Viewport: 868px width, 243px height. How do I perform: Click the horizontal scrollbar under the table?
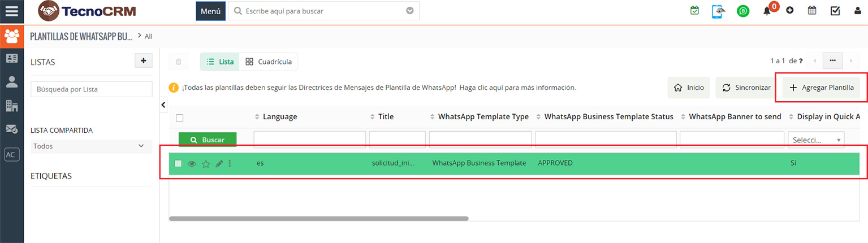(x=318, y=218)
